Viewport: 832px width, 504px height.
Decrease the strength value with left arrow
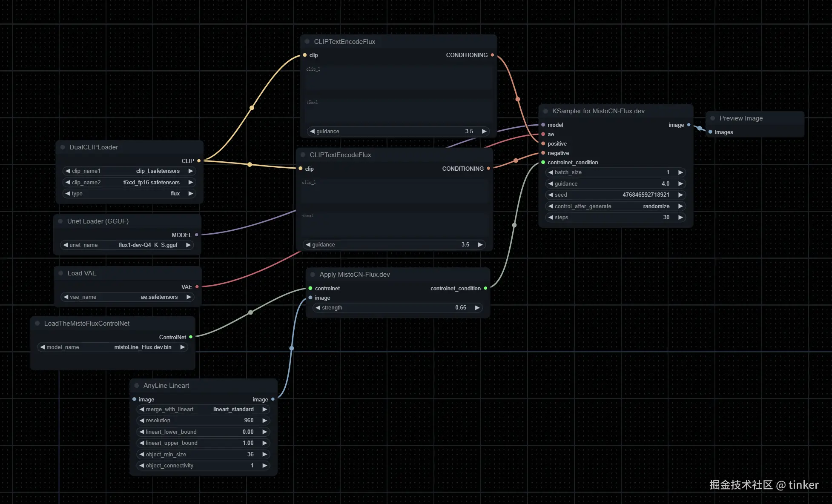(x=318, y=308)
